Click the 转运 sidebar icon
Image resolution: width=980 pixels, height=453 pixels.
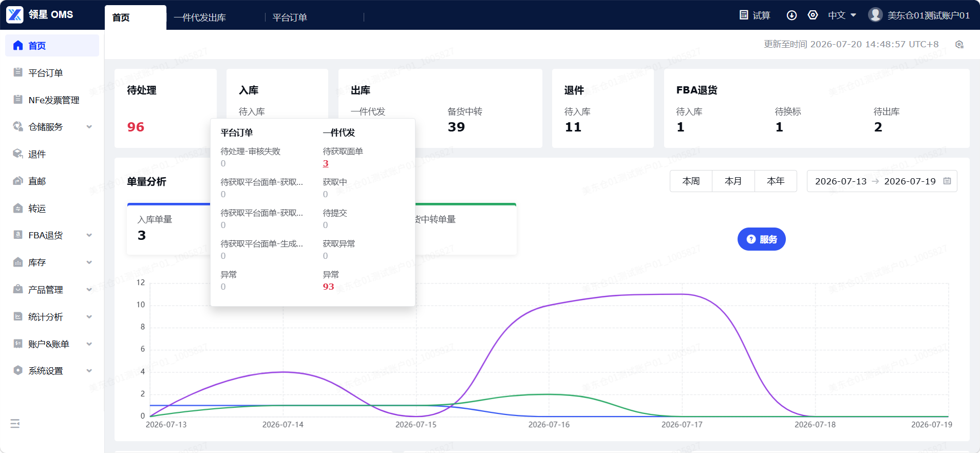[x=18, y=208]
